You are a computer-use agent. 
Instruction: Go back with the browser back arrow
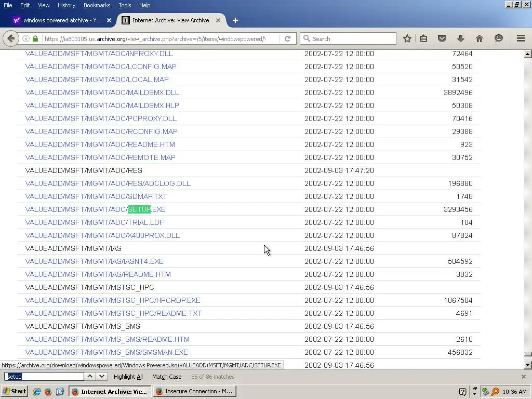tap(11, 38)
